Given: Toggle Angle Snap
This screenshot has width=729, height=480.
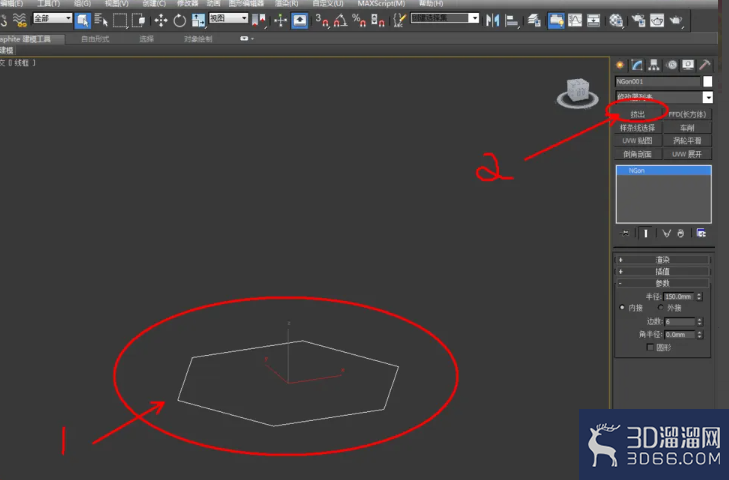Looking at the screenshot, I should (x=341, y=20).
